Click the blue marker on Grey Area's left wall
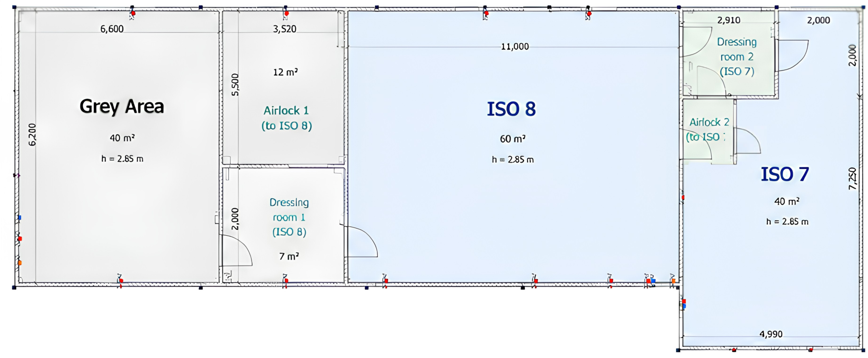This screenshot has height=358, width=868. 20,217
